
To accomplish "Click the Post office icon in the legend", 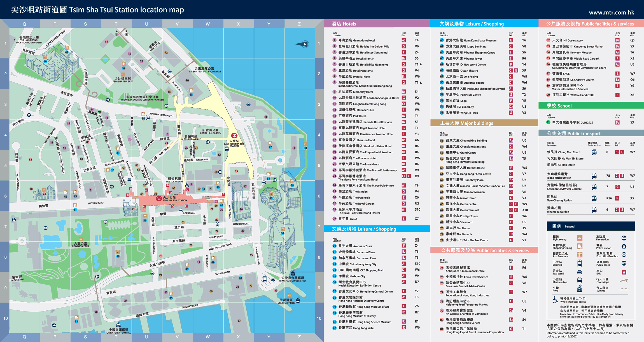I will click(x=624, y=255).
